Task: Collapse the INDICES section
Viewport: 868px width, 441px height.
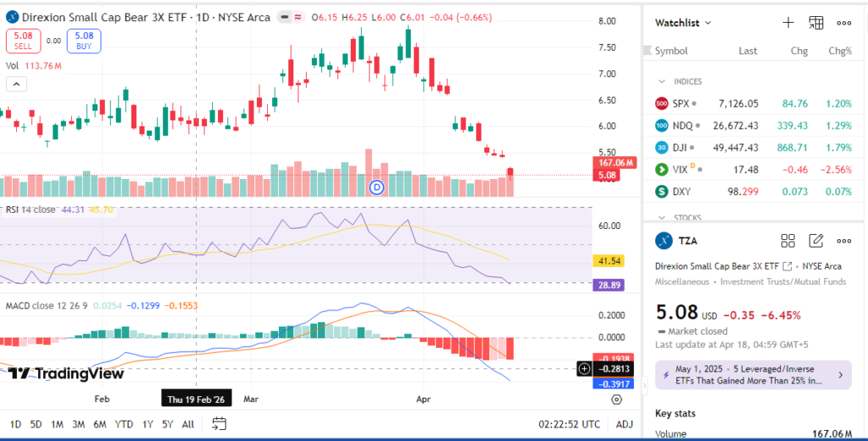Action: coord(662,81)
